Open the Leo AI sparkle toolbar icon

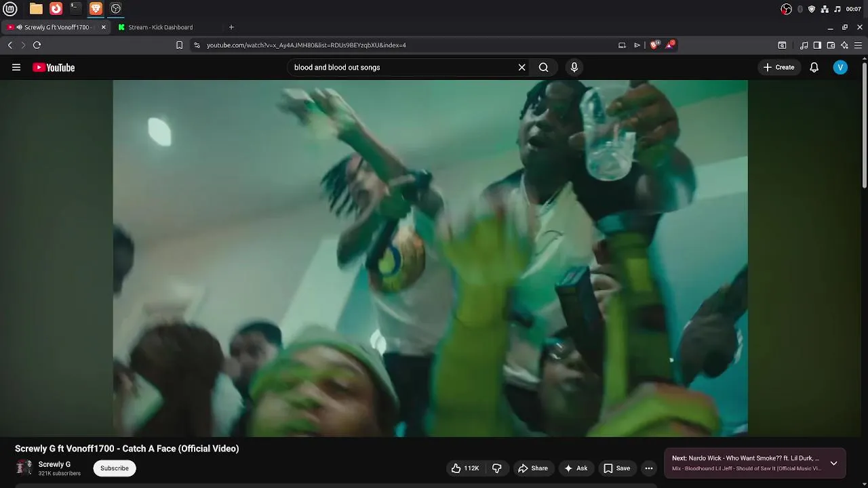tap(844, 45)
